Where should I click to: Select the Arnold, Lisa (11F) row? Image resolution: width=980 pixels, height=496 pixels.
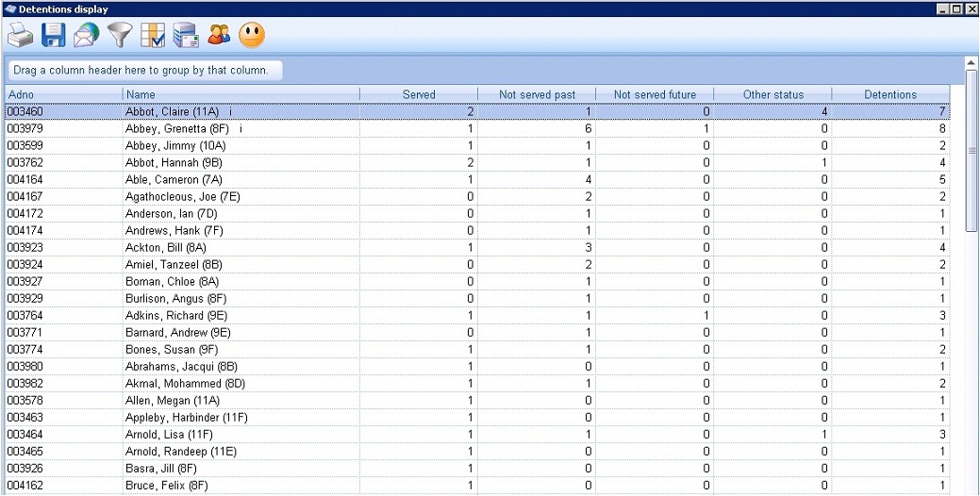pyautogui.click(x=477, y=434)
